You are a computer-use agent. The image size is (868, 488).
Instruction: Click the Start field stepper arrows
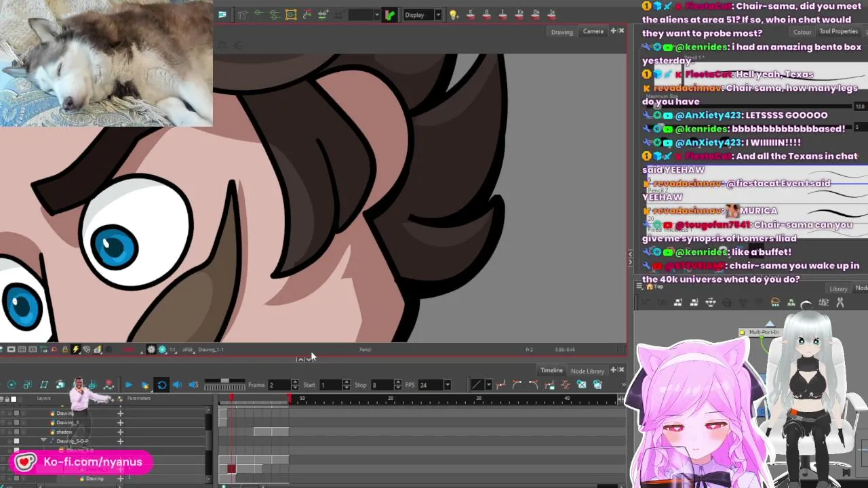click(347, 384)
